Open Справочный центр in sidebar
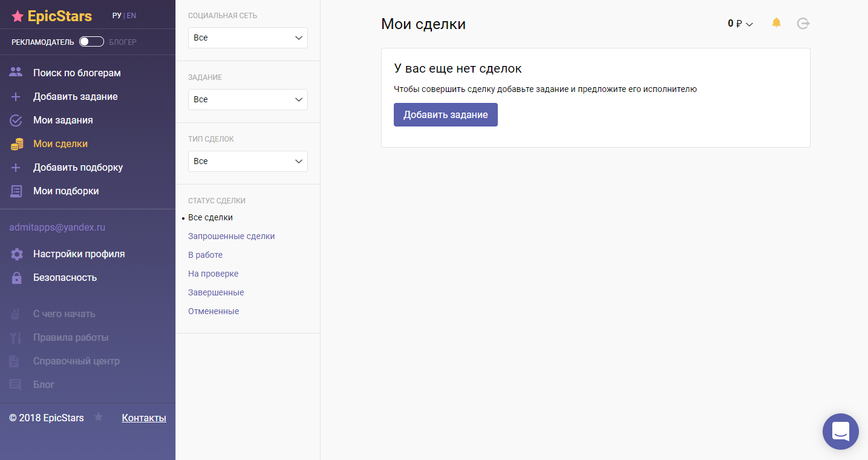This screenshot has width=868, height=460. pos(76,361)
